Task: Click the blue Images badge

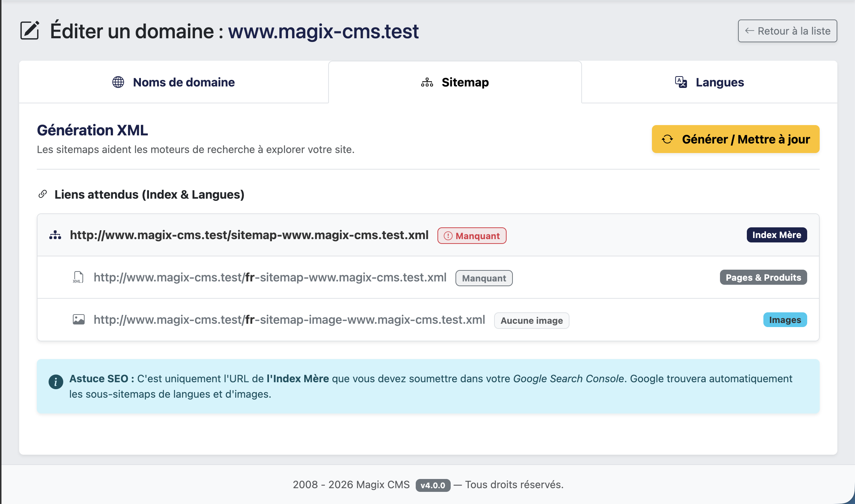Action: [x=785, y=320]
